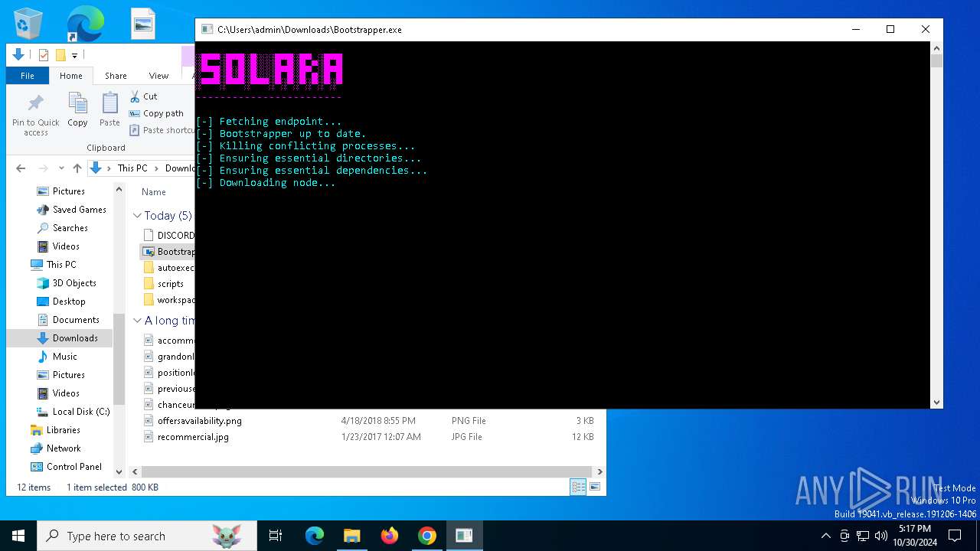This screenshot has width=980, height=551.
Task: Click the Copy button in ribbon
Action: tap(77, 109)
